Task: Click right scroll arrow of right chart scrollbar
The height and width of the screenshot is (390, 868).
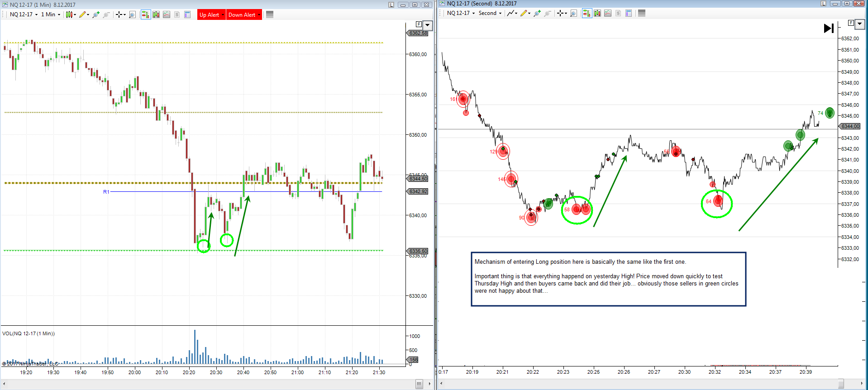Action: (863, 384)
